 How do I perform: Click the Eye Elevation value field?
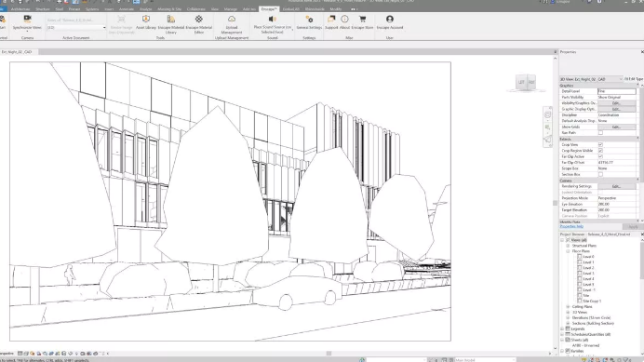point(616,204)
